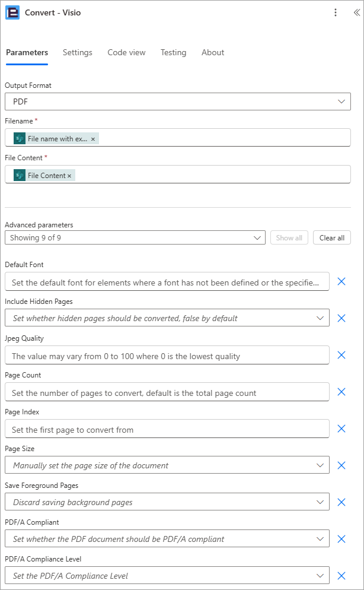Collapse the panel with double chevron icon
This screenshot has width=364, height=590.
click(356, 12)
